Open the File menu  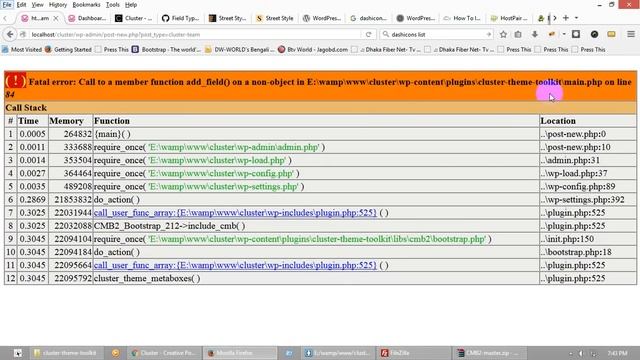[7, 5]
